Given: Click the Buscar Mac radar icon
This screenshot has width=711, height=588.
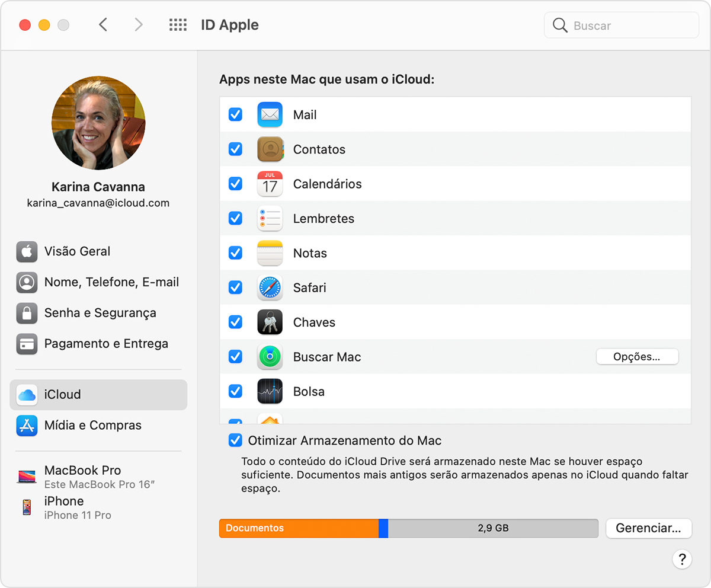Looking at the screenshot, I should pyautogui.click(x=270, y=357).
